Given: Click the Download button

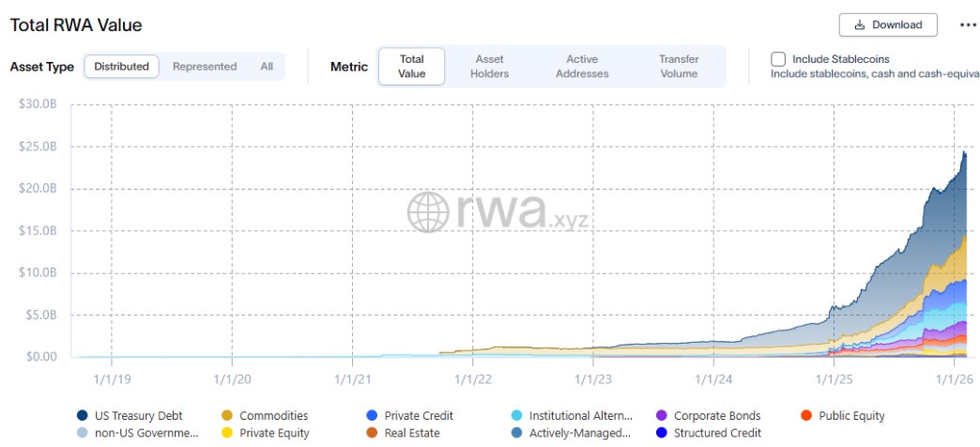Looking at the screenshot, I should (887, 24).
